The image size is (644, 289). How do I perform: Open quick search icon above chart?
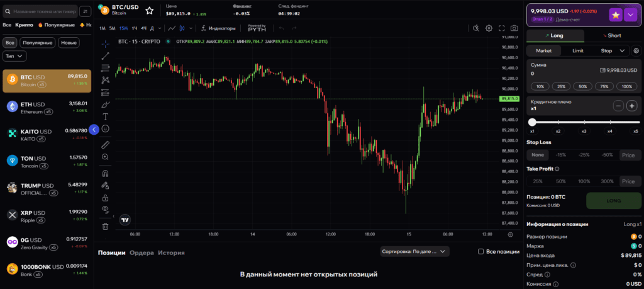point(476,28)
